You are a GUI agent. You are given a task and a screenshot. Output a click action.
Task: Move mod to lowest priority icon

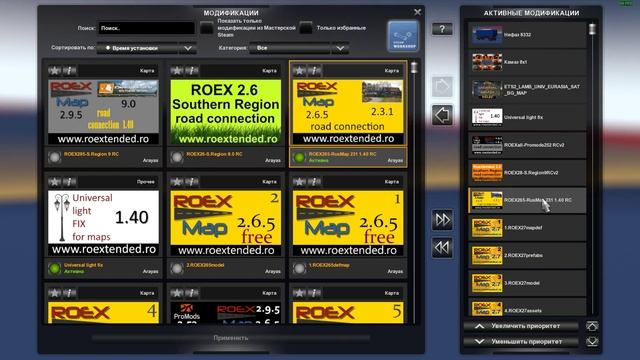[592, 341]
